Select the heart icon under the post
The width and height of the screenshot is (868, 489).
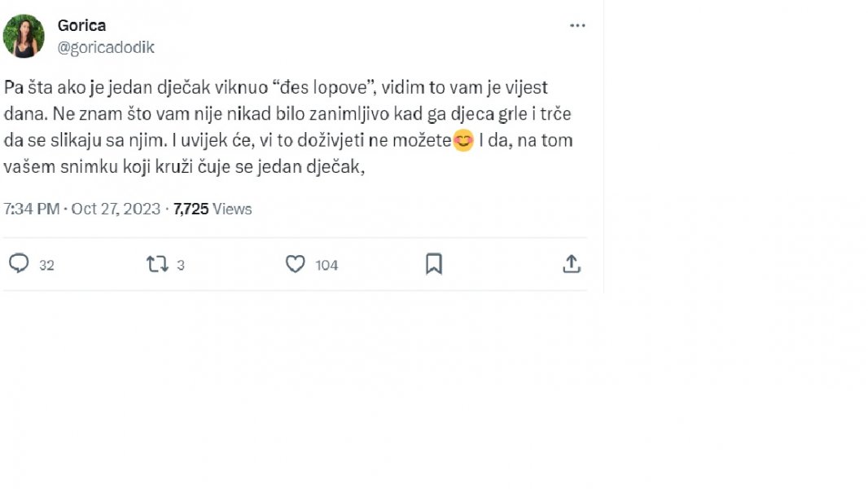click(295, 264)
